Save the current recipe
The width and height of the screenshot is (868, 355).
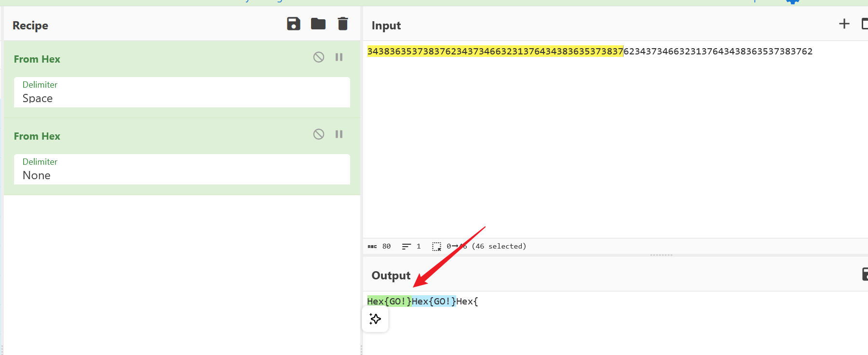tap(293, 24)
